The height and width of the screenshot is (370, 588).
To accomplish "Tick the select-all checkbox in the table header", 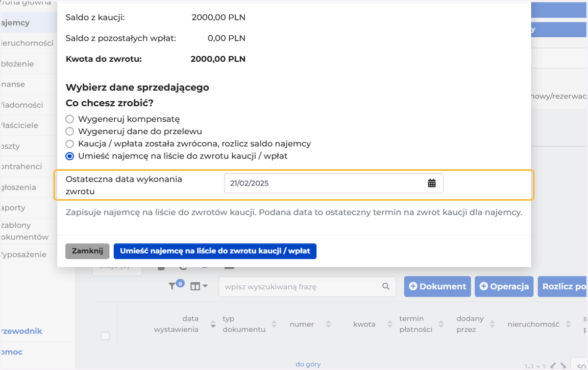I will pos(105,336).
